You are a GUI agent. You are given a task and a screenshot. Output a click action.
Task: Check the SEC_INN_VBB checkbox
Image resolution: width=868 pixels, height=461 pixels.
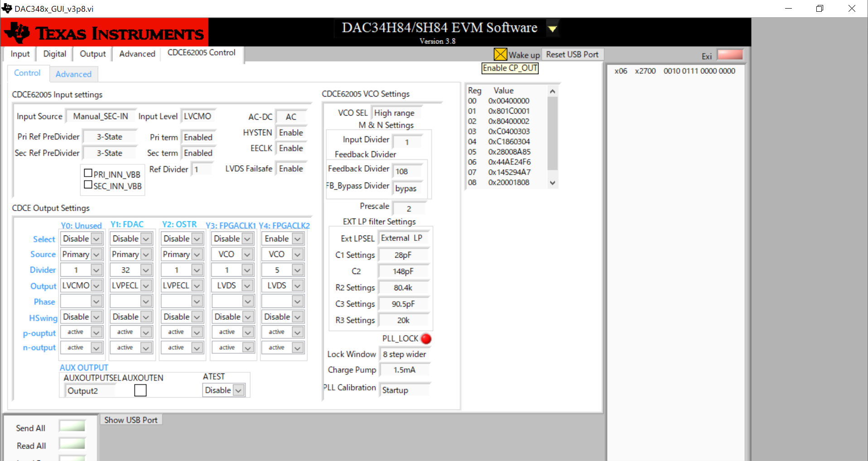88,185
